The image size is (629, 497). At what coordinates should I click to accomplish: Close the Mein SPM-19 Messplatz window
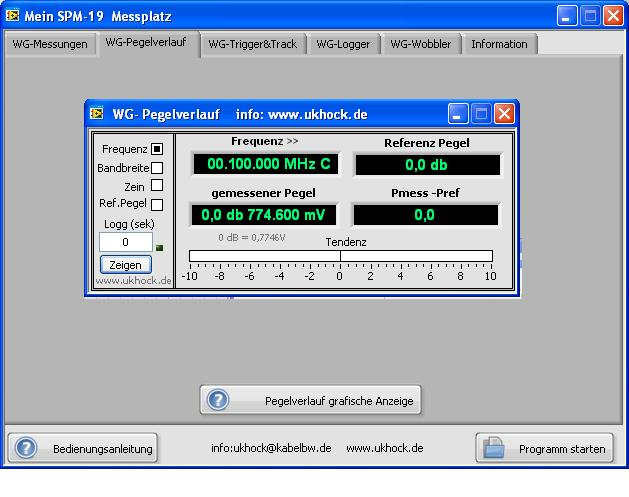[x=613, y=16]
